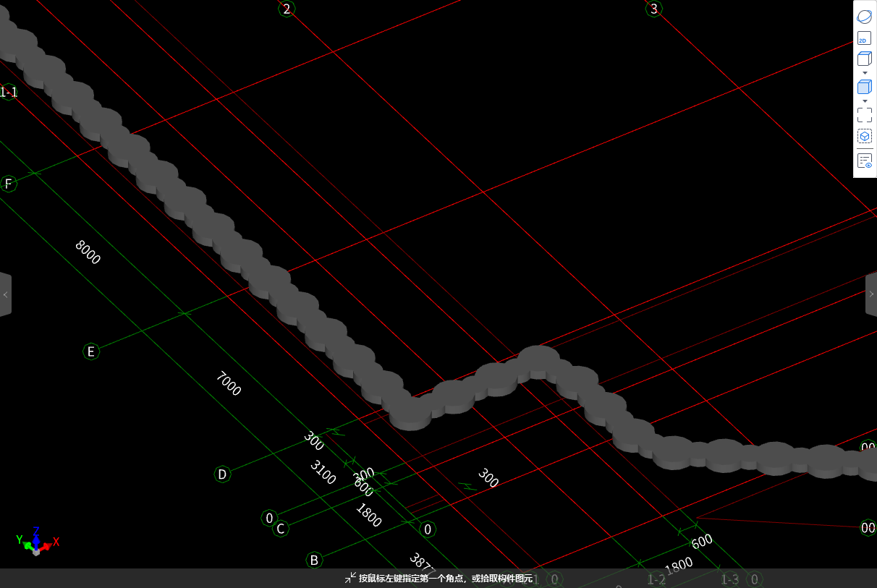Switch to 2D view mode
Viewport: 877px width, 588px height.
tap(864, 38)
